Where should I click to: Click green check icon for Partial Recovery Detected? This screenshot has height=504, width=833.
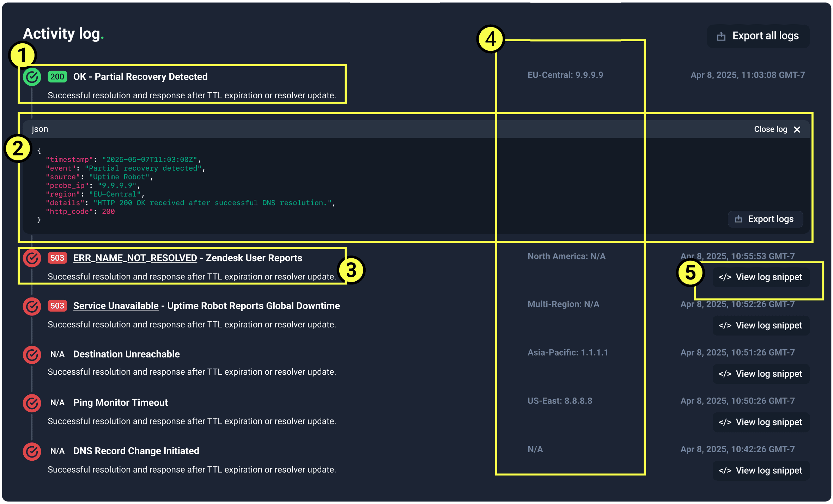coord(32,77)
